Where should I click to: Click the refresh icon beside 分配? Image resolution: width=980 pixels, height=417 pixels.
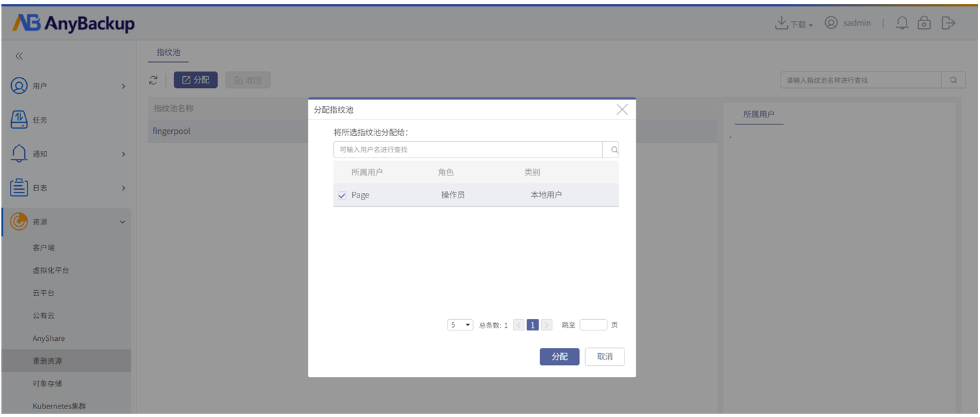[153, 80]
